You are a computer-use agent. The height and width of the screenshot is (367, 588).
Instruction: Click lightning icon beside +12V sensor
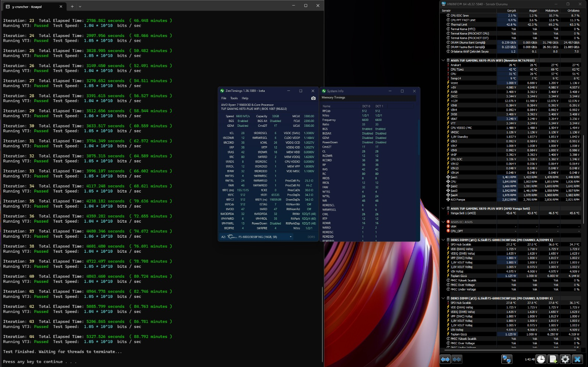(448, 101)
